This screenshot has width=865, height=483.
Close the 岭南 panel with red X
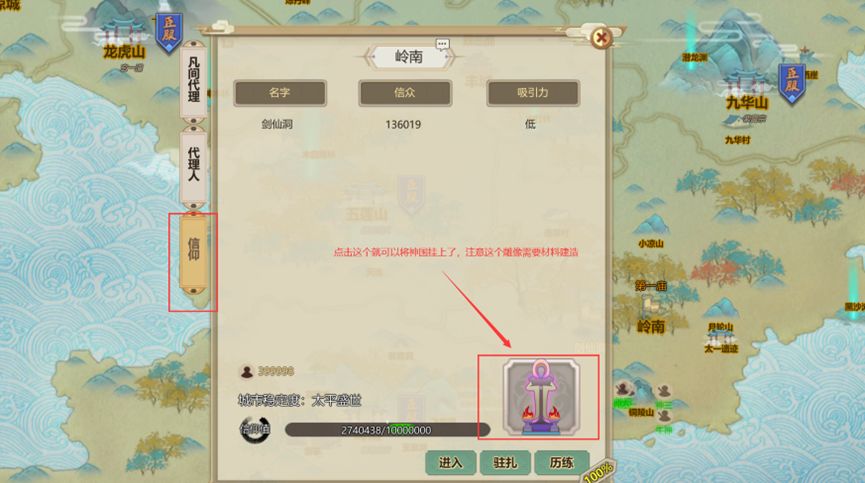pos(601,38)
